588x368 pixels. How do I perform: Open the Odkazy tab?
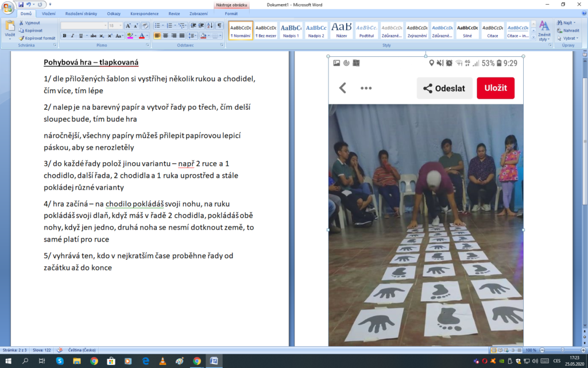pos(114,14)
